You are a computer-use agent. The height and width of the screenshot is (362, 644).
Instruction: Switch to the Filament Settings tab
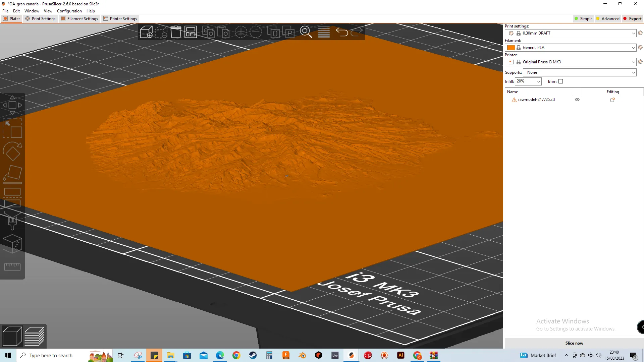tap(79, 19)
